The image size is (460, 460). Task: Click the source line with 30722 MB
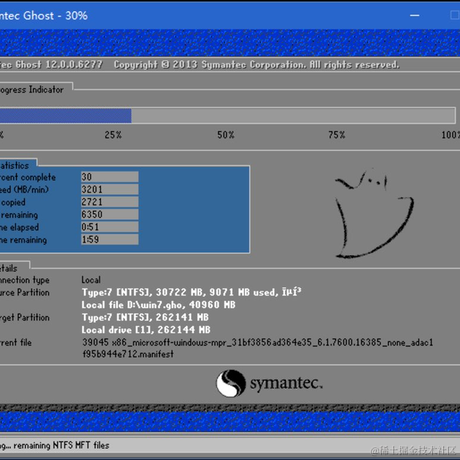point(191,292)
